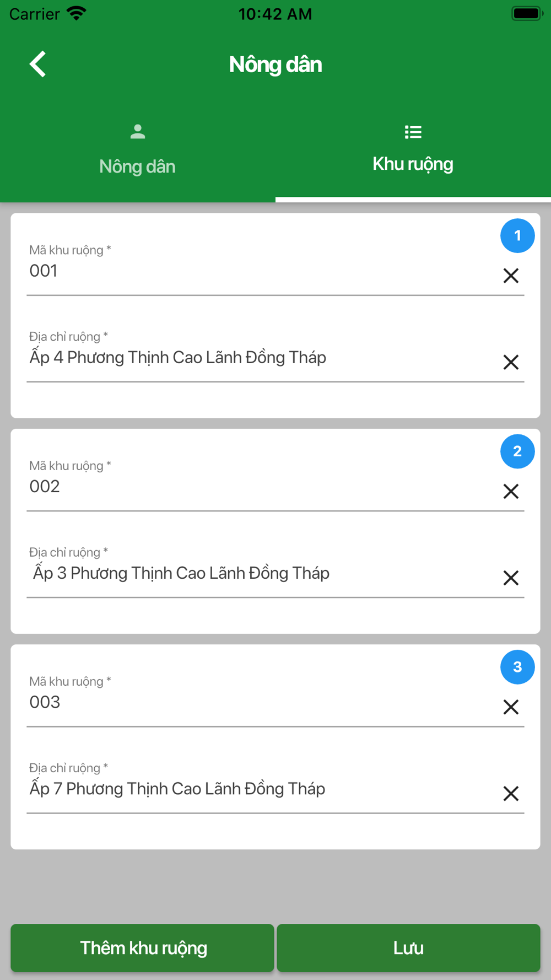Go back using the arrow icon

coord(37,64)
